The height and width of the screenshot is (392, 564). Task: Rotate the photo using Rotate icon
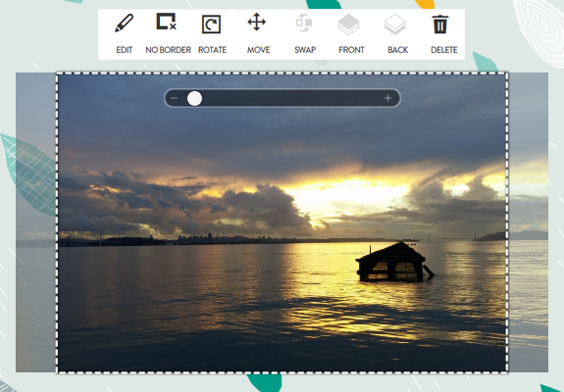click(211, 24)
